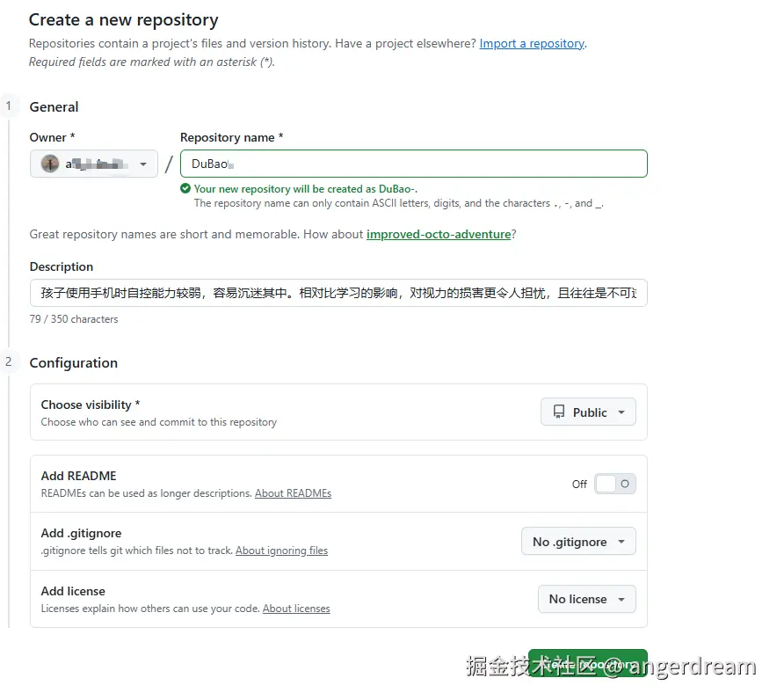Click step 2 Configuration number marker
777x700 pixels.
9,361
